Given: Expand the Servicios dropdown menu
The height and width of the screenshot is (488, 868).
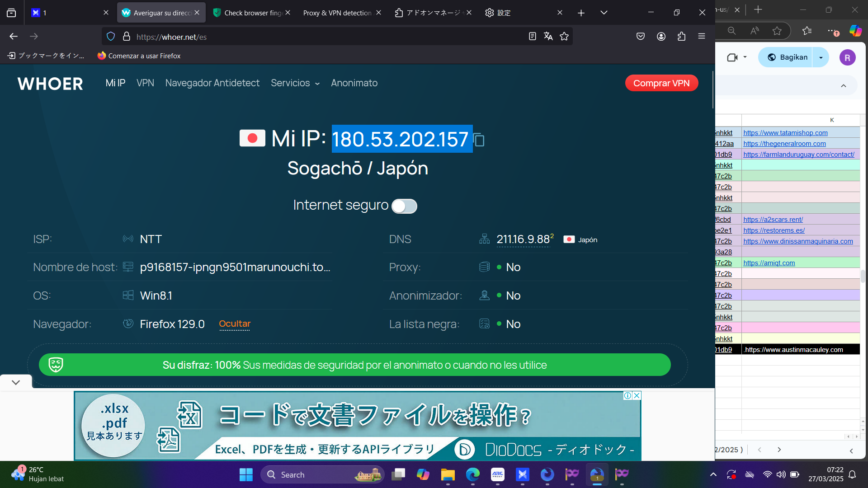Looking at the screenshot, I should click(x=295, y=83).
